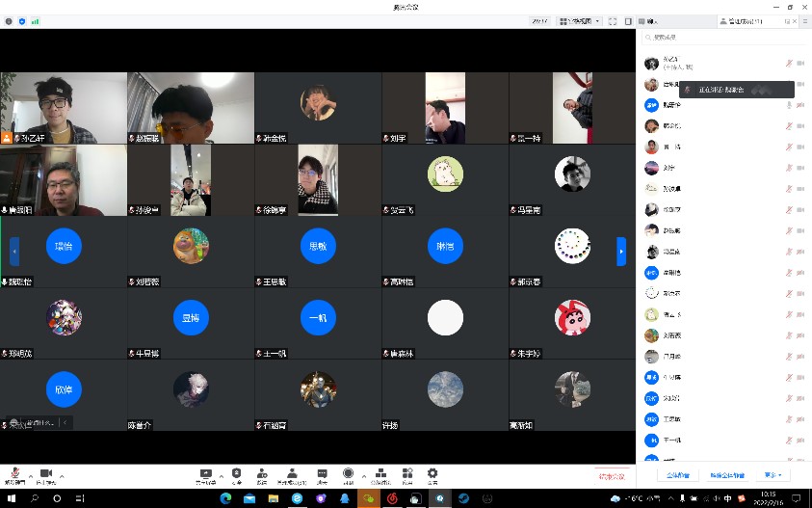Screen dimensions: 812x508
Task: Click the Record icon in meeting toolbar
Action: (348, 474)
